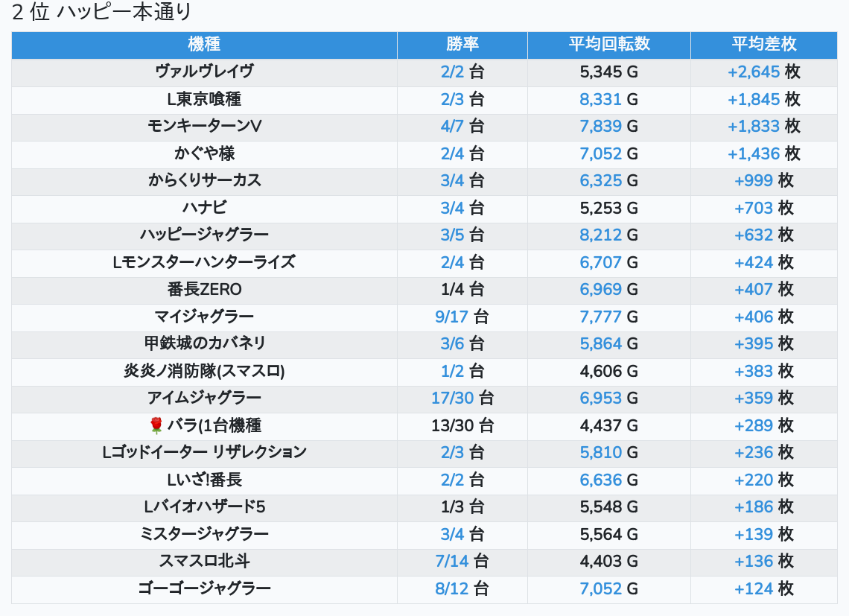
Task: Open Lゴッドイーター リザレクション spin count 5,810
Action: click(x=600, y=452)
